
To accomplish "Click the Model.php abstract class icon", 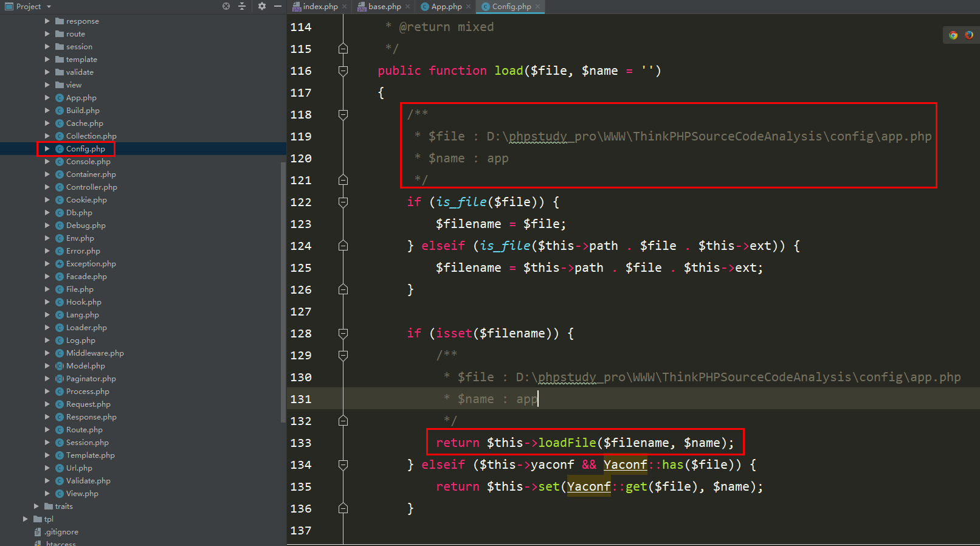I will tap(60, 366).
